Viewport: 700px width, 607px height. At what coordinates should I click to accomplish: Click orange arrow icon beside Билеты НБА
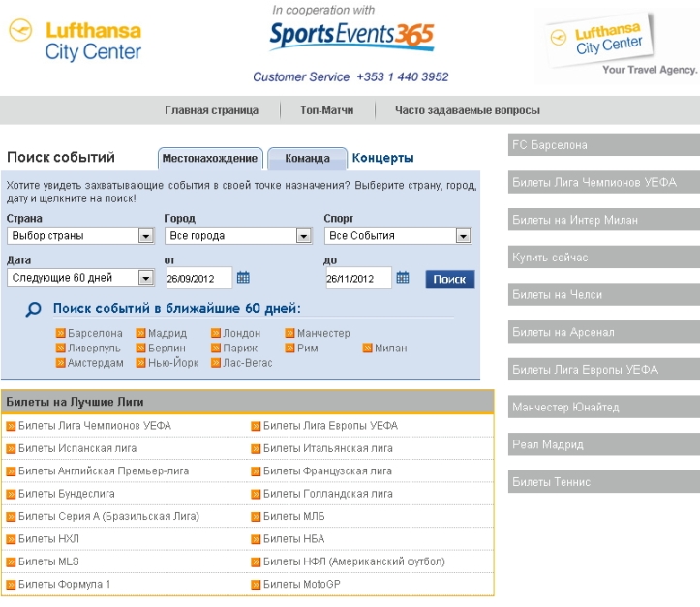point(256,539)
